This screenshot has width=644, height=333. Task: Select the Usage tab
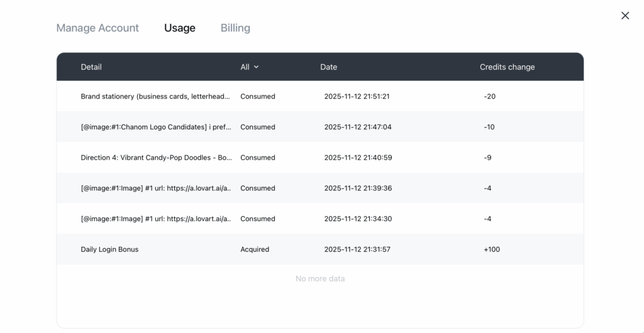click(179, 28)
